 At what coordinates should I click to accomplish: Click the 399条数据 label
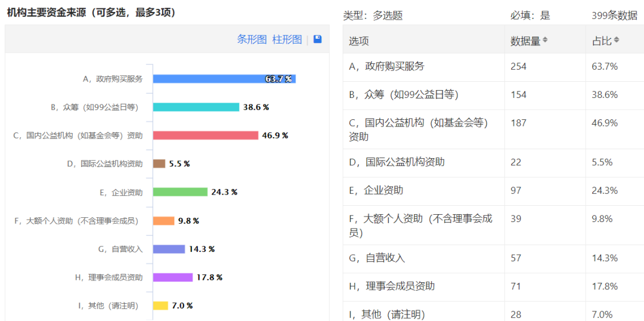(614, 16)
